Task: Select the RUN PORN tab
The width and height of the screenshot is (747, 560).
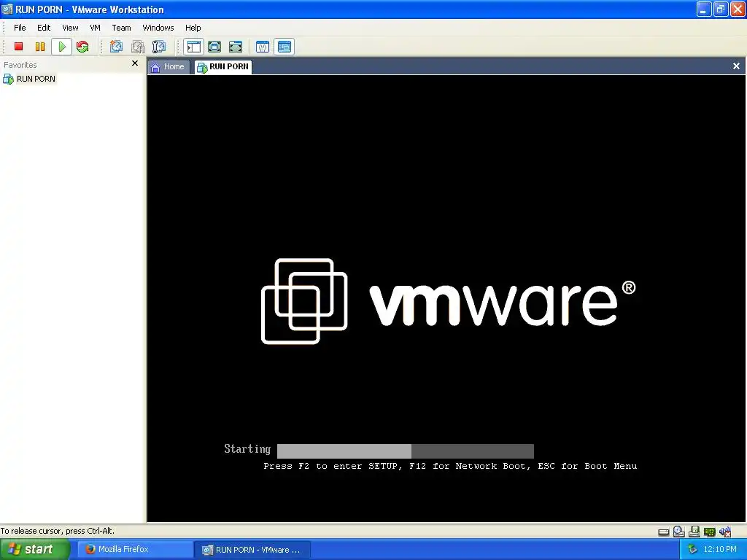Action: [223, 66]
